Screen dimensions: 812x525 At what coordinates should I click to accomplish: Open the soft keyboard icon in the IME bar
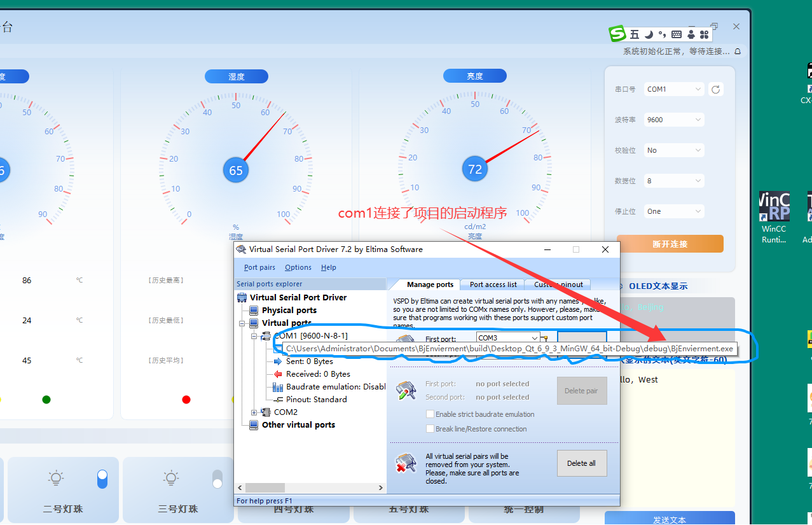point(676,34)
